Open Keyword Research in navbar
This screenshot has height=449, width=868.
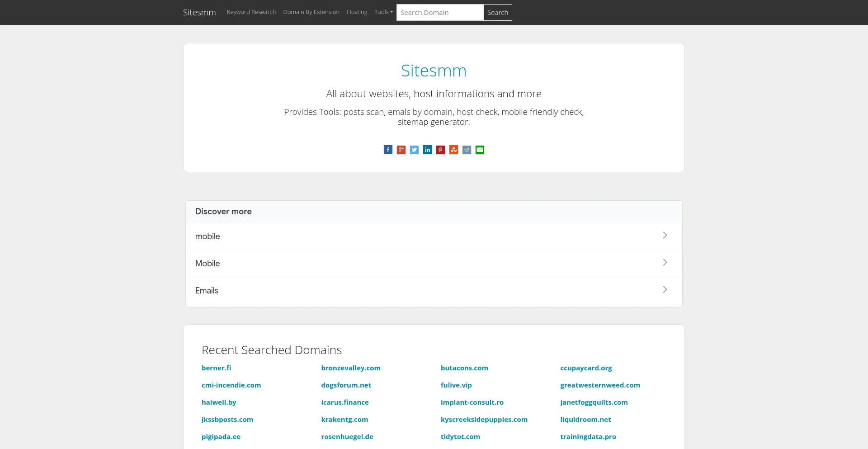(251, 12)
